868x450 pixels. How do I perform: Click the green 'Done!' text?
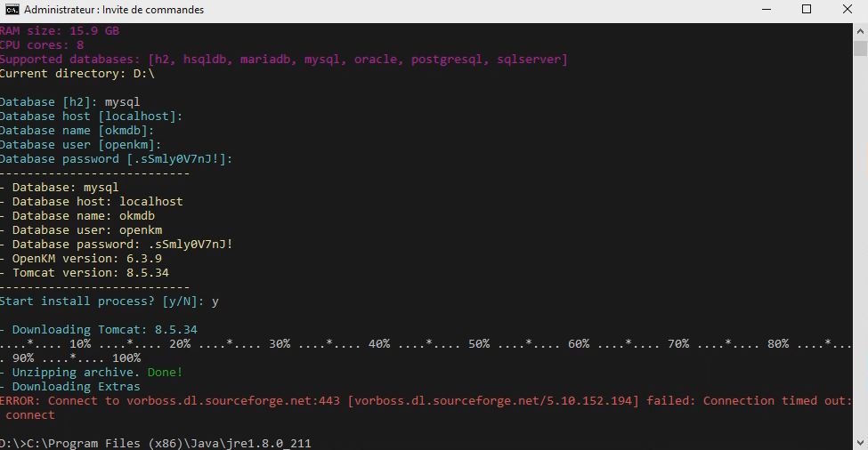(165, 373)
